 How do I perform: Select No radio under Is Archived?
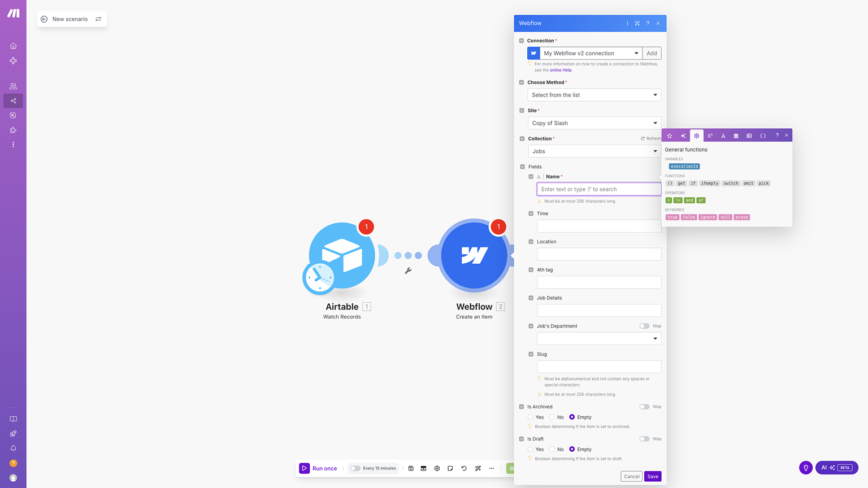[x=552, y=417]
